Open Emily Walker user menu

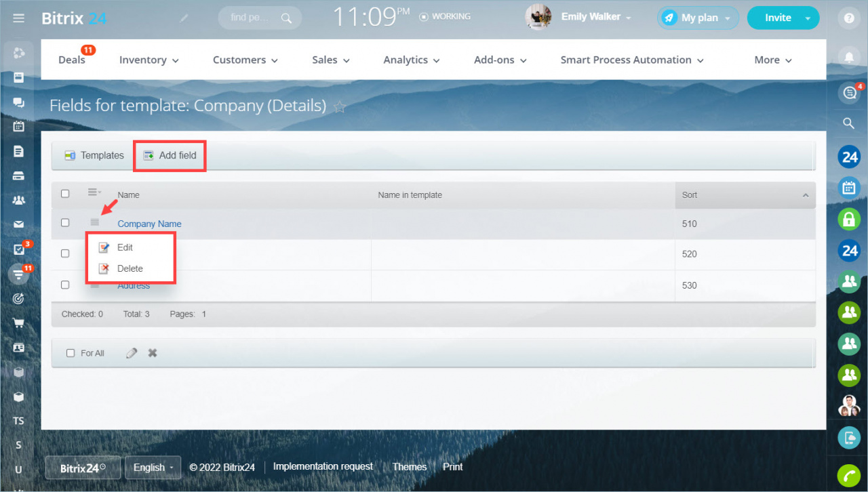click(x=596, y=17)
